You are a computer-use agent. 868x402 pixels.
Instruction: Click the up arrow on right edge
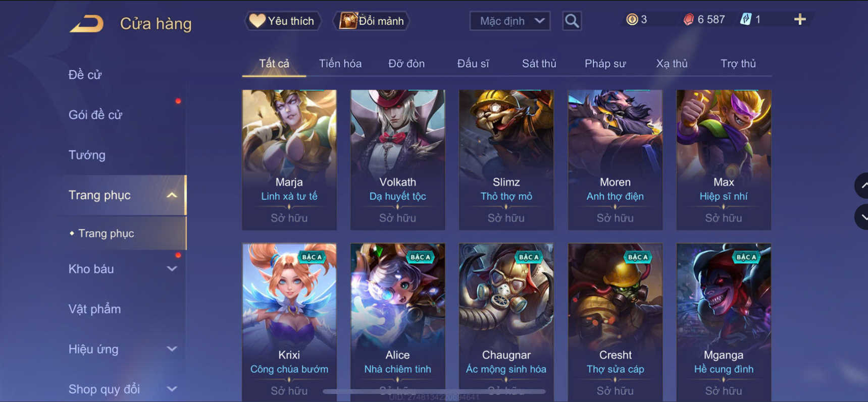click(x=862, y=186)
